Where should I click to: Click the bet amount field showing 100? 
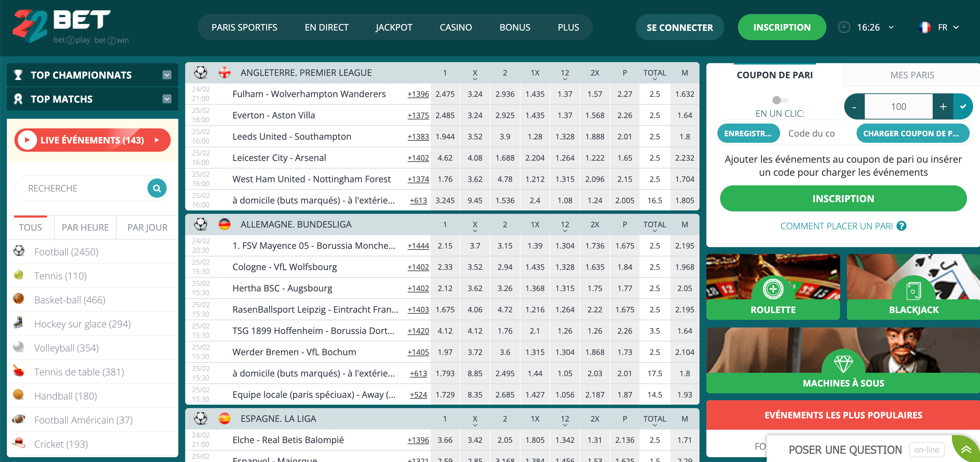coord(899,107)
